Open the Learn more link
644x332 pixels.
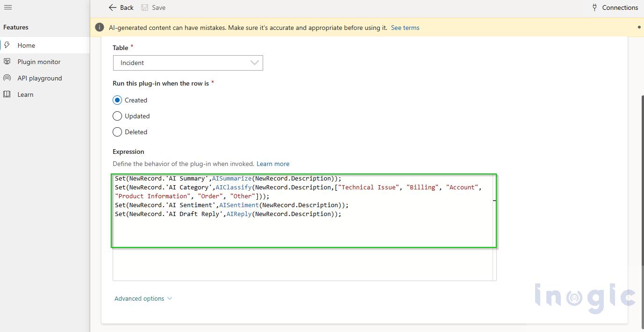(273, 164)
